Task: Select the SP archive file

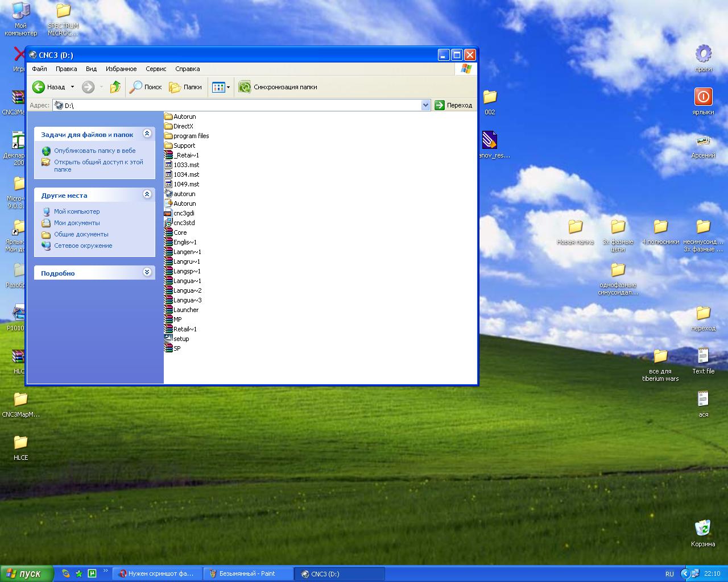Action: tap(172, 348)
